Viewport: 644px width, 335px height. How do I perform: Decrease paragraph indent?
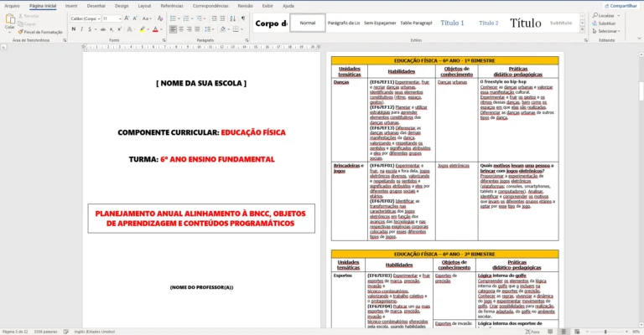coord(214,18)
